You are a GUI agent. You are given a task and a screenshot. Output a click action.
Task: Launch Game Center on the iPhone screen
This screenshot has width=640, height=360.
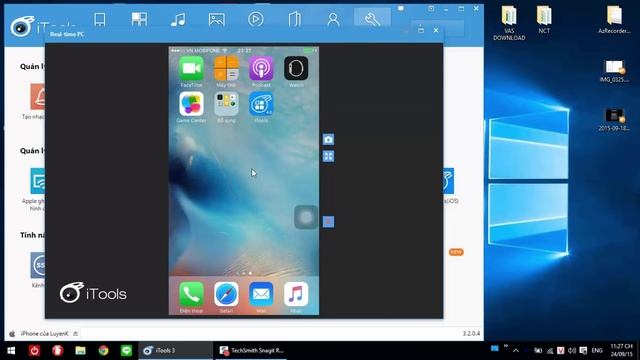point(191,104)
